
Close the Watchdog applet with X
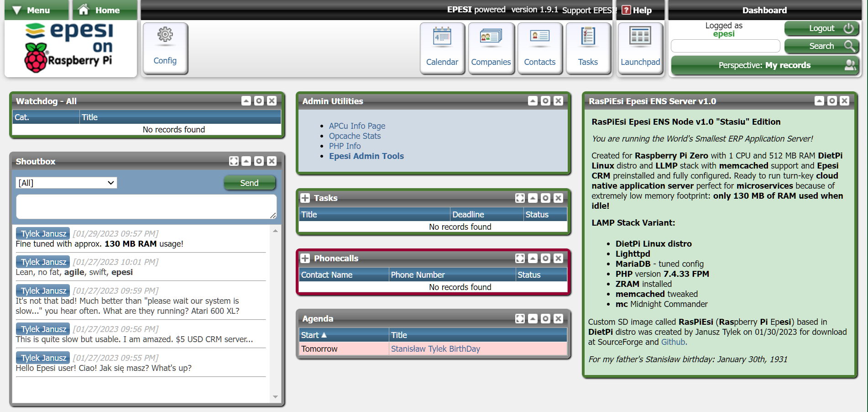(x=272, y=101)
